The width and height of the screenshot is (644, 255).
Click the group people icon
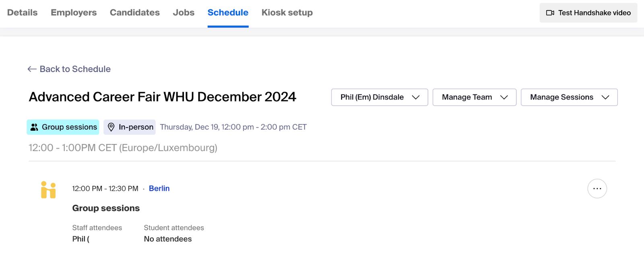tap(34, 127)
